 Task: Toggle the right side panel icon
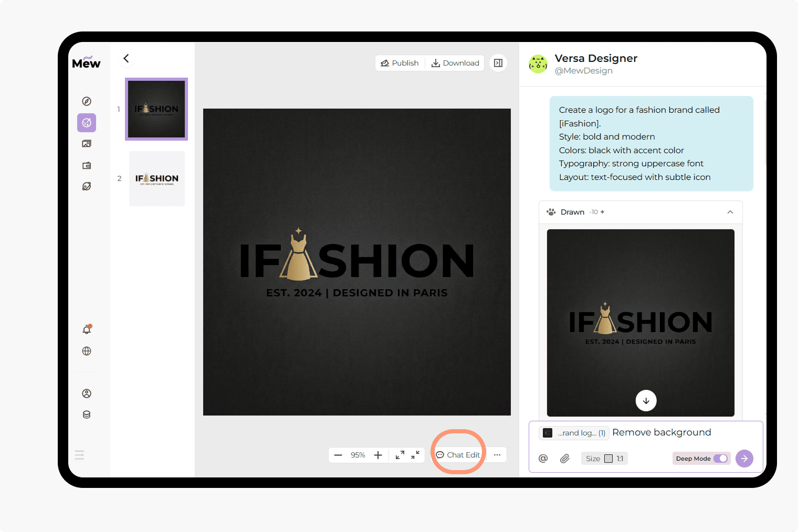498,63
